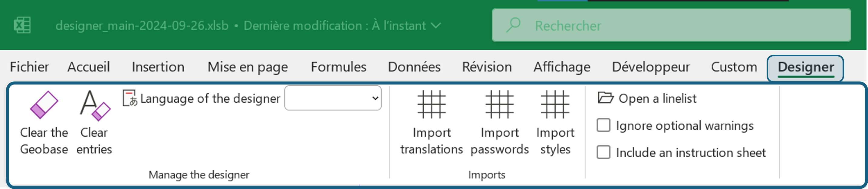Screen dimensions: 868x189
Task: Switch to the Designer ribbon tab
Action: [x=805, y=67]
